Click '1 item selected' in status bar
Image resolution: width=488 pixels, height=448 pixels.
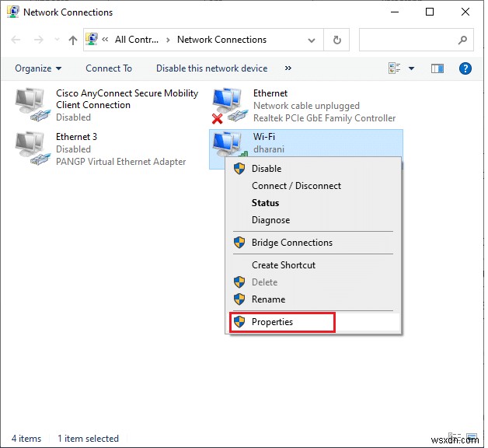click(88, 439)
